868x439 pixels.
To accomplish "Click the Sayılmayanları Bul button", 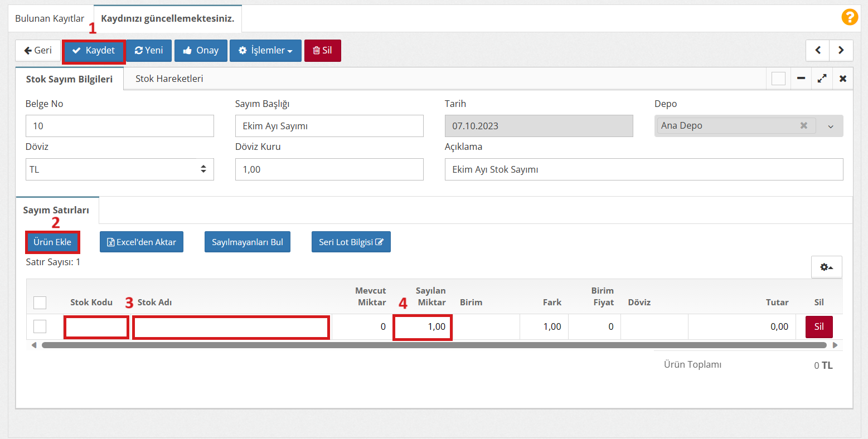I will point(247,242).
